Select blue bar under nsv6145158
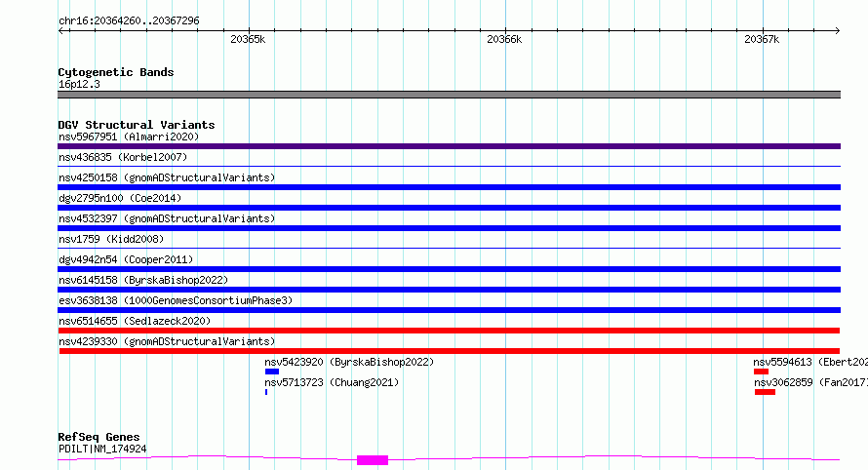The height and width of the screenshot is (470, 868). click(x=449, y=290)
